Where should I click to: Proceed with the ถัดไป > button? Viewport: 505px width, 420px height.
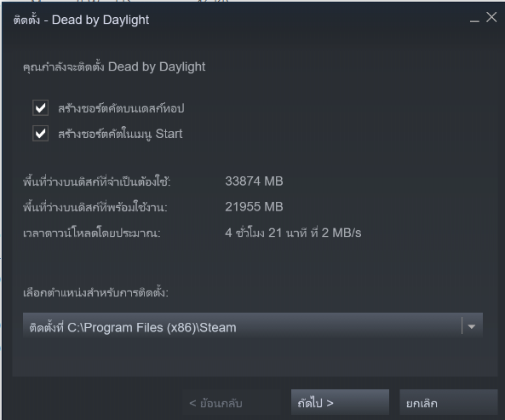coord(340,403)
